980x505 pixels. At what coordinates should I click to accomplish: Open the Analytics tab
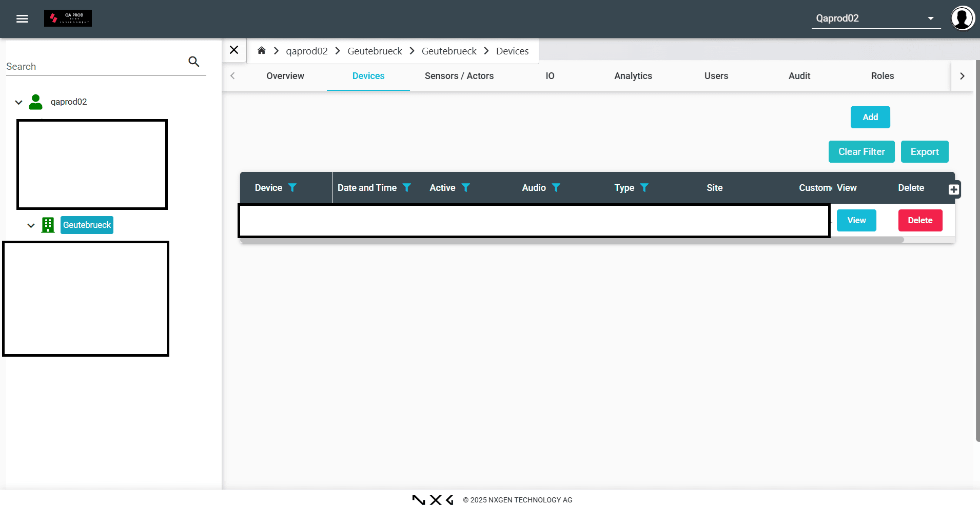click(x=633, y=76)
